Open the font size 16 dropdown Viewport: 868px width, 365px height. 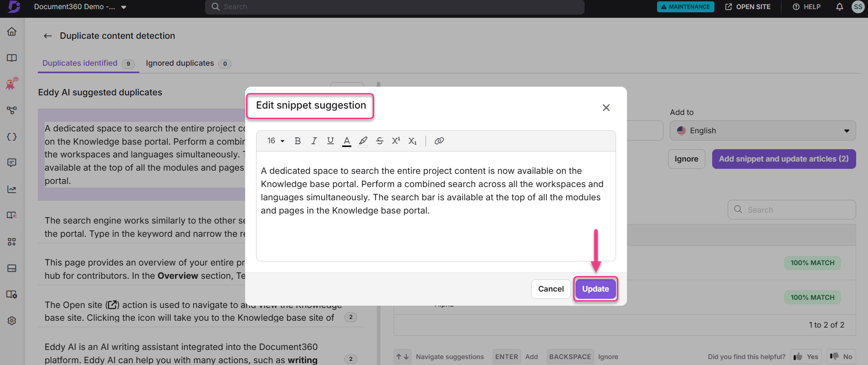(x=276, y=141)
